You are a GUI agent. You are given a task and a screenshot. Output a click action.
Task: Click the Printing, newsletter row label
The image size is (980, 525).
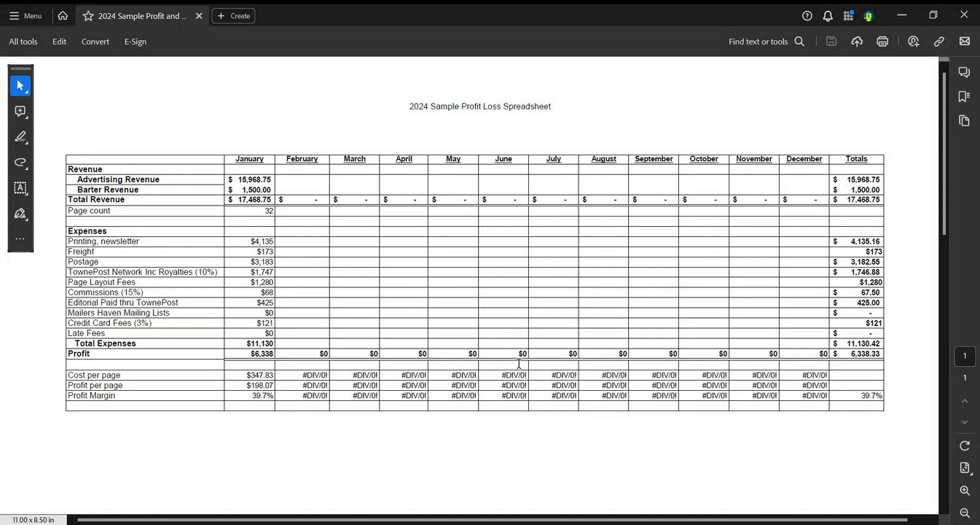(103, 241)
